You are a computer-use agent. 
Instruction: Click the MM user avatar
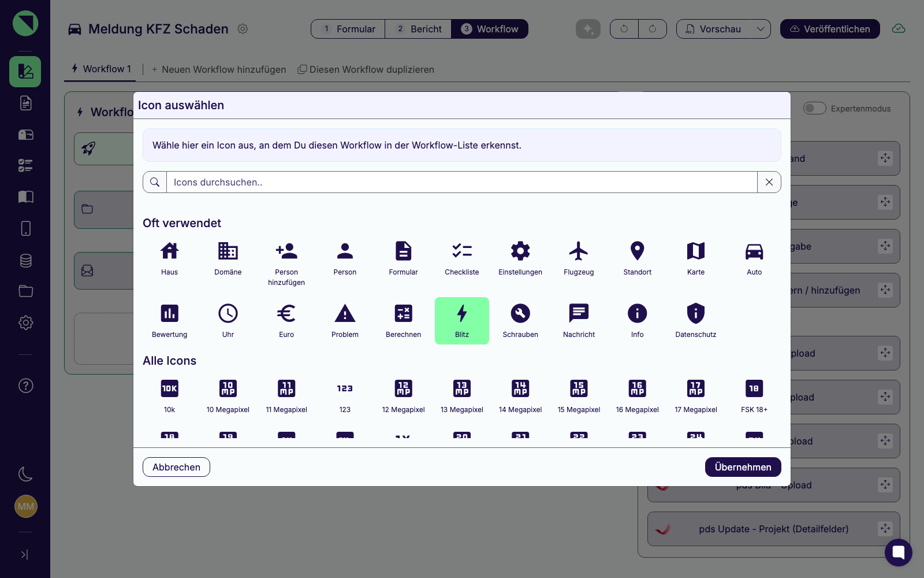(25, 506)
